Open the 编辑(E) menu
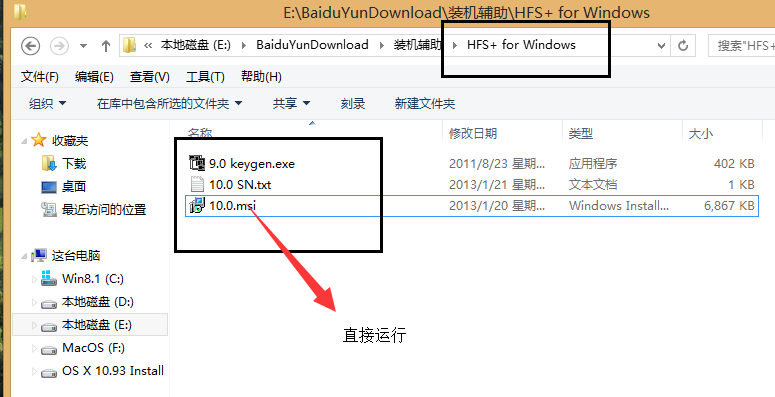The width and height of the screenshot is (775, 397). point(94,77)
